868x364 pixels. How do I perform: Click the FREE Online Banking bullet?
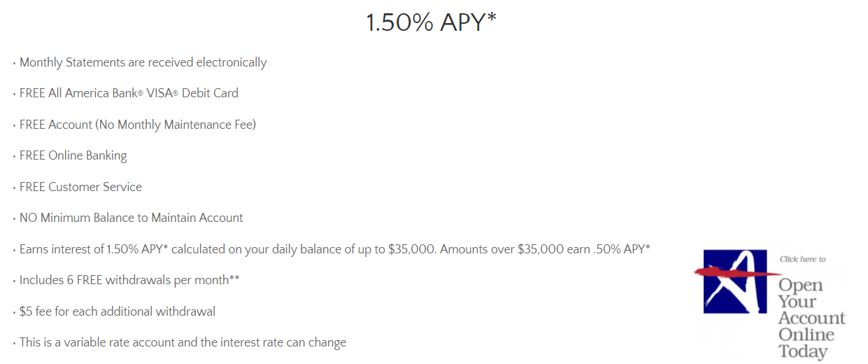click(73, 155)
